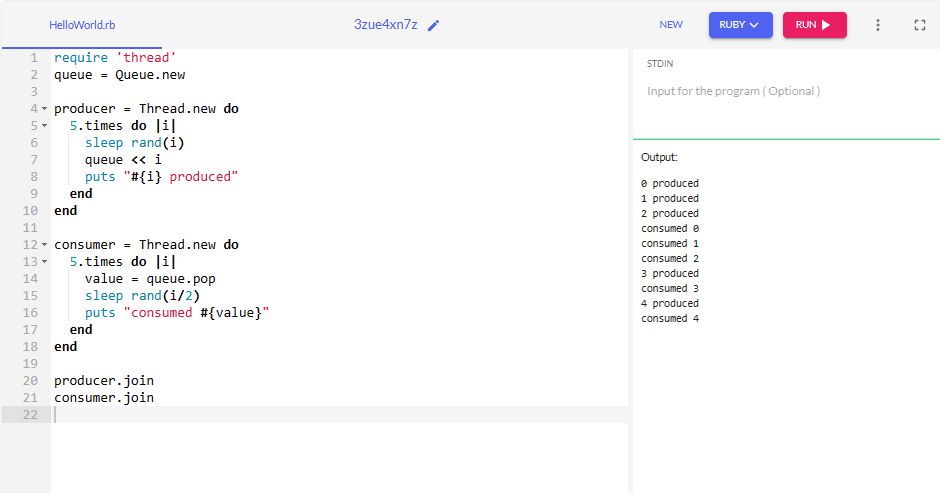
Task: Click the empty line 22 in editor
Action: pos(339,414)
